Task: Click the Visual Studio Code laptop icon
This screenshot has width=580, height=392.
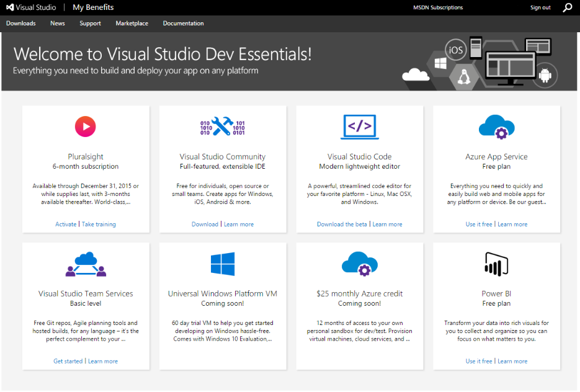Action: pyautogui.click(x=360, y=127)
